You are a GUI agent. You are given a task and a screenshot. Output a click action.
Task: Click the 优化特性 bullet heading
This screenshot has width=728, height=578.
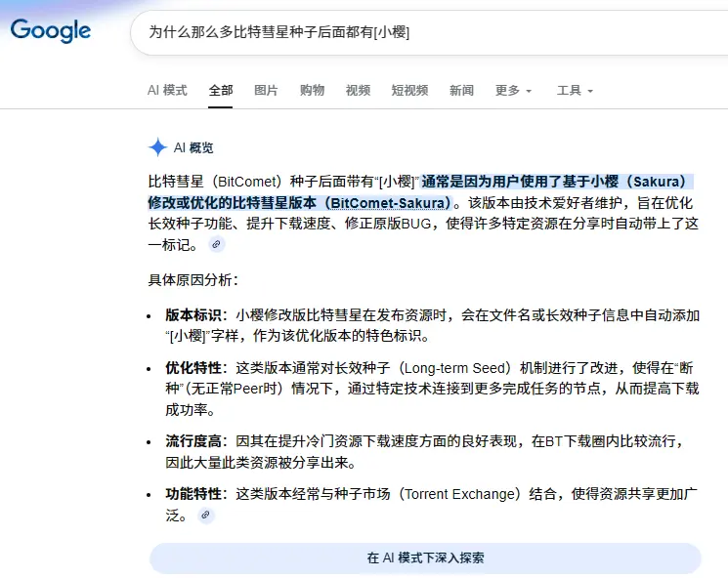(x=193, y=368)
